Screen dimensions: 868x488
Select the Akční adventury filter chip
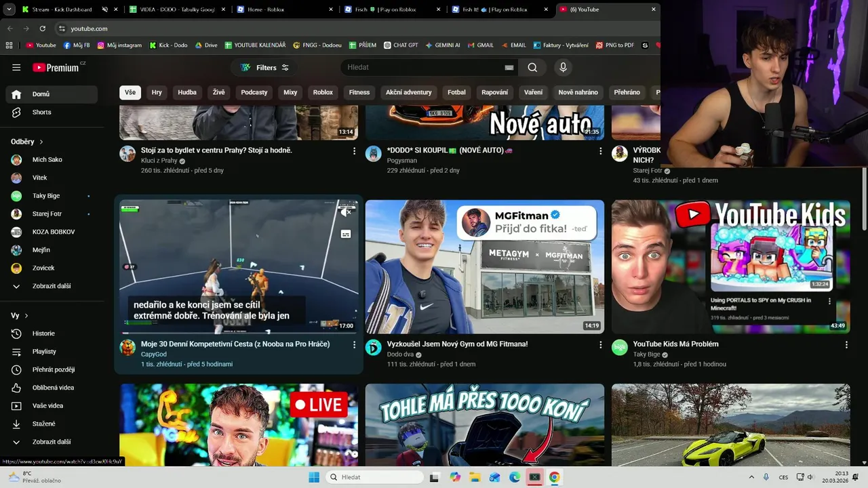(409, 92)
